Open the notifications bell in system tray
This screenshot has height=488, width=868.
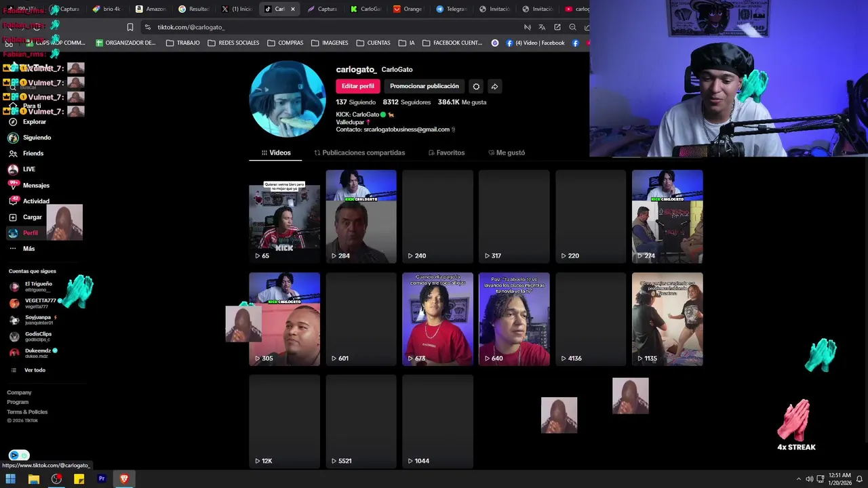coord(859,479)
